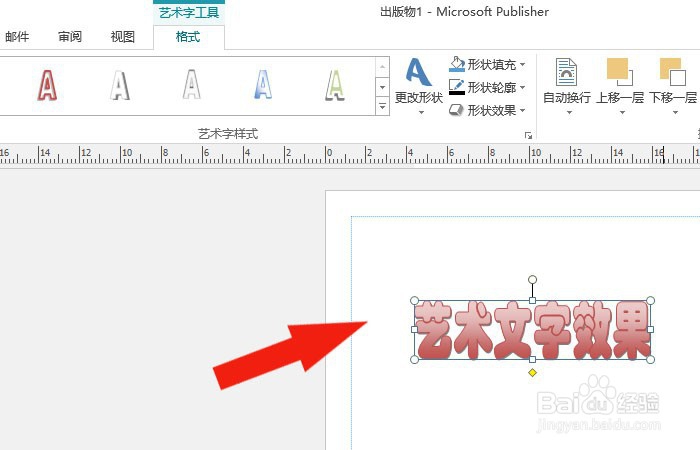The width and height of the screenshot is (700, 450).
Task: Open the 艺术字样式 dialog launcher
Action: [x=529, y=135]
